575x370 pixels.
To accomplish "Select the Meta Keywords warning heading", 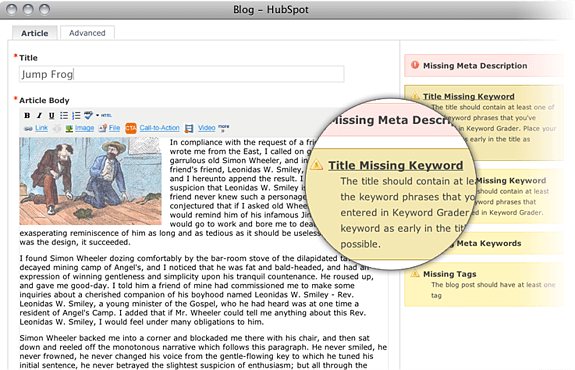I will pyautogui.click(x=489, y=243).
